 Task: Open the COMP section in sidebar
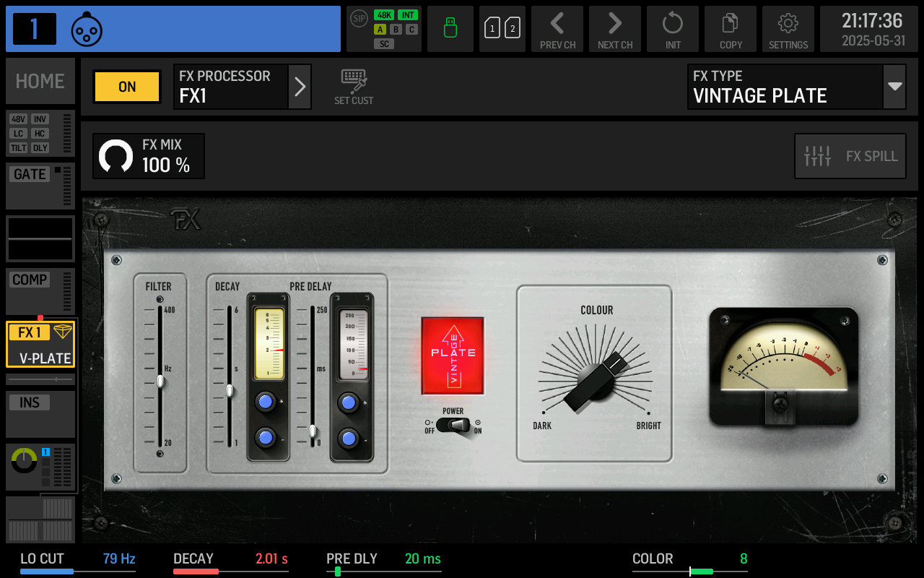pos(40,291)
